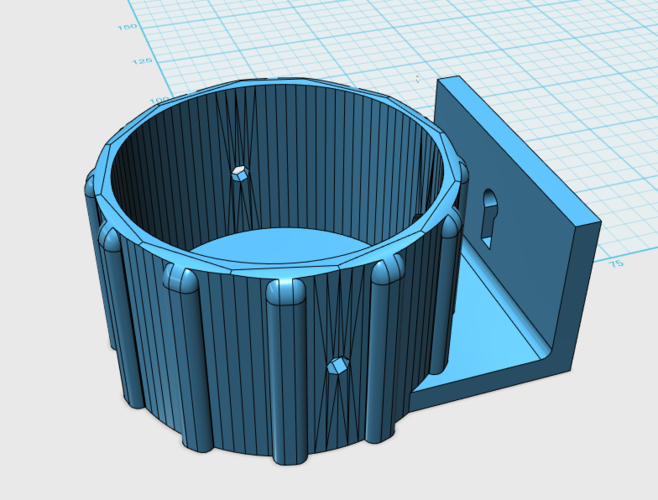
Task: Select the hexagonal hole inside the cup wall
Action: [240, 173]
